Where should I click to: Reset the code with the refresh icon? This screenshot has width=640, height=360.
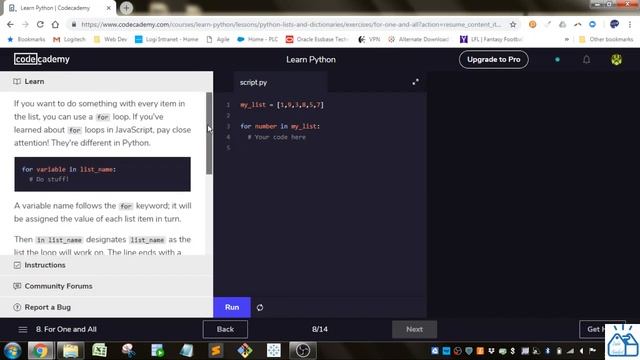point(260,307)
